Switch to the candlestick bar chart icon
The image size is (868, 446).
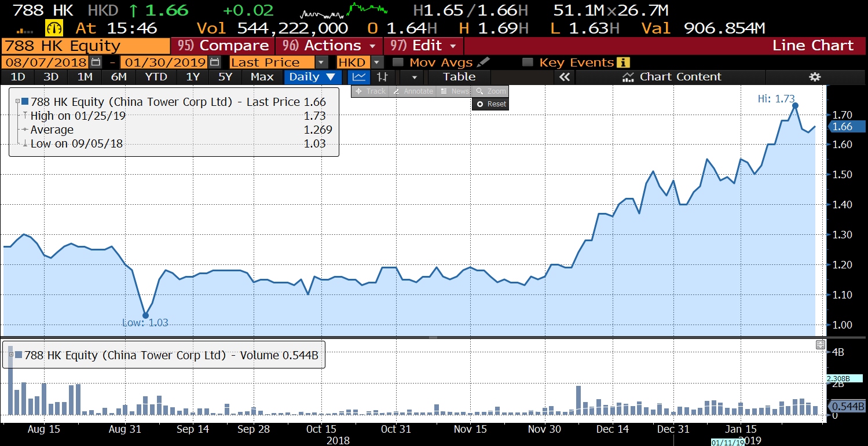click(382, 77)
